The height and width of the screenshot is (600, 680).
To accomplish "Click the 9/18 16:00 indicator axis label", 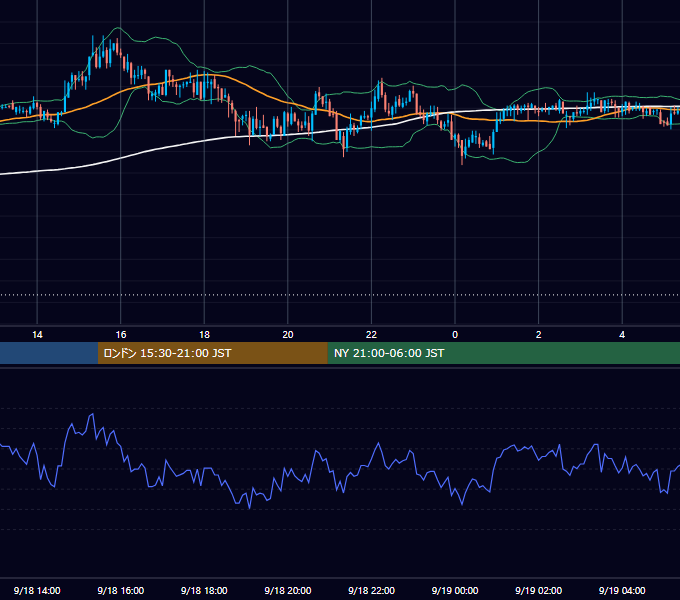I will (121, 590).
